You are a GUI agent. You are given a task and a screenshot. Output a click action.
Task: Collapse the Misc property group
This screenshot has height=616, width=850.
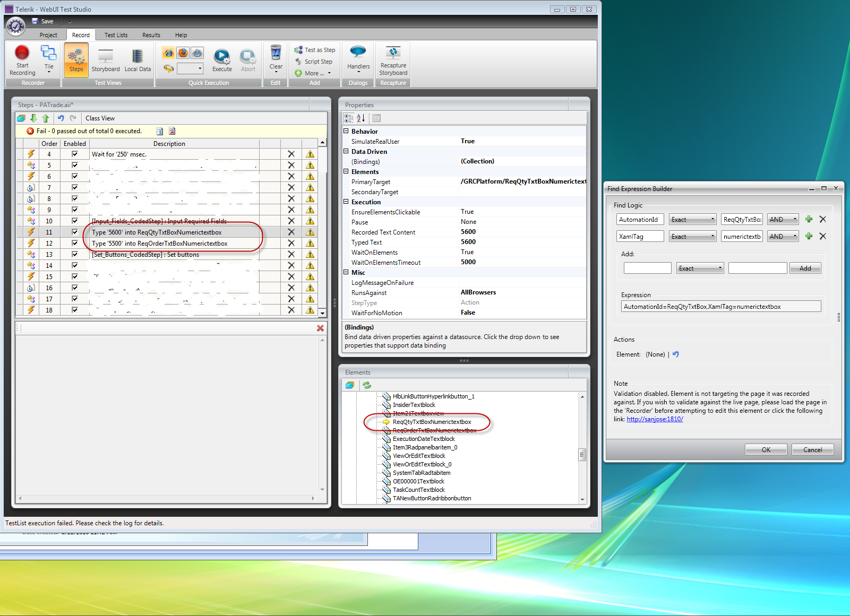click(x=346, y=272)
